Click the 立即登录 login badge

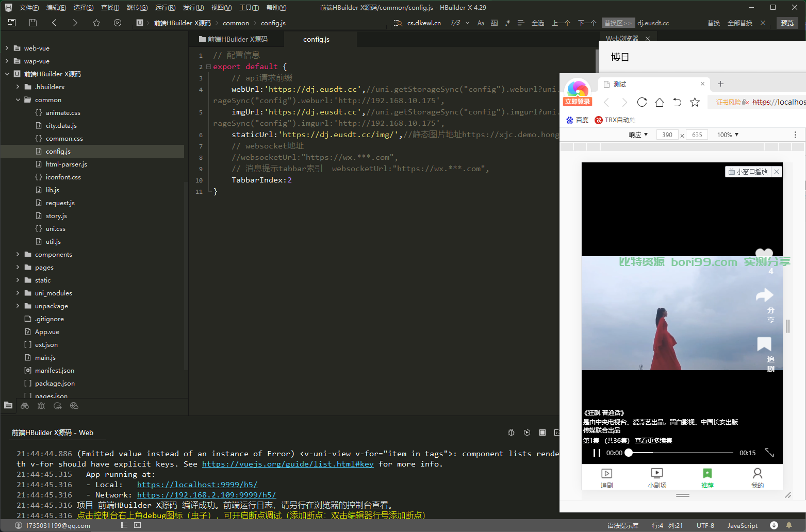click(578, 102)
